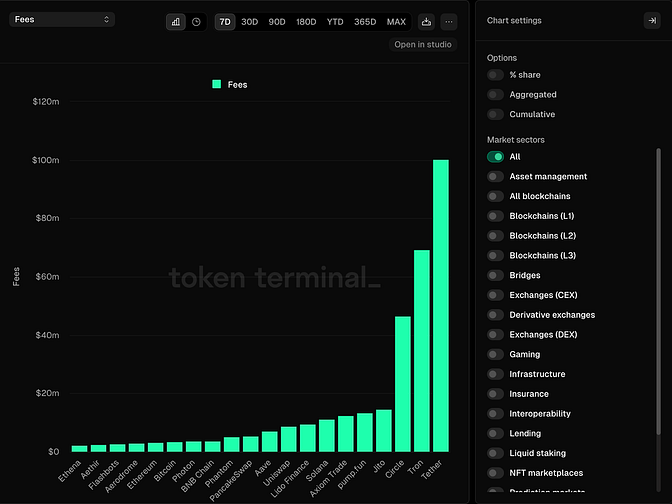
Task: Enable the Bridges sector toggle
Action: (x=495, y=275)
